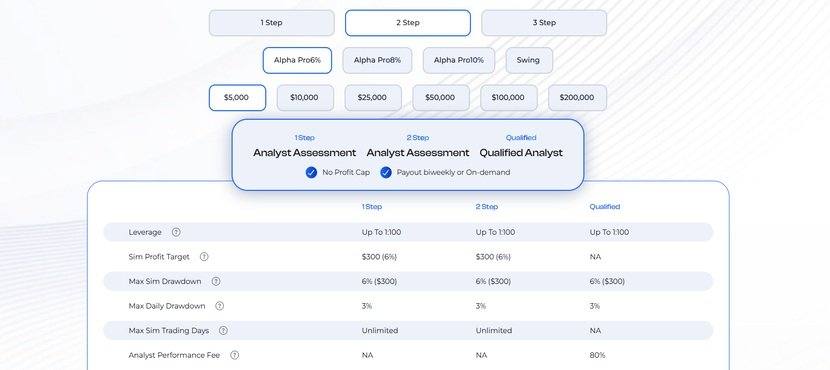
Task: Click the Payout biweekly checkmark icon
Action: tap(386, 173)
